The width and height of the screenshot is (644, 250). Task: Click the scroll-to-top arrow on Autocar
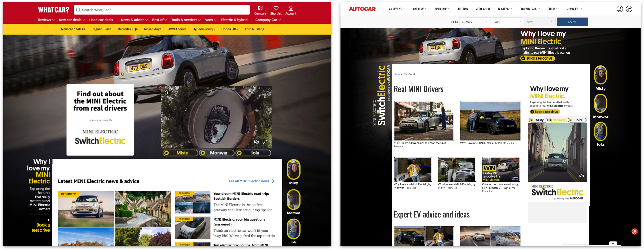pyautogui.click(x=613, y=243)
